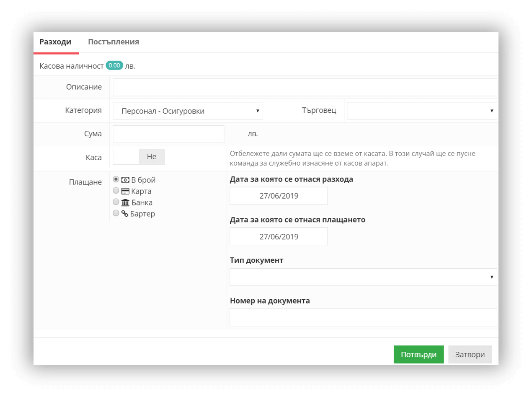This screenshot has height=397, width=532.
Task: Click the Плащане row label
Action: 85,182
